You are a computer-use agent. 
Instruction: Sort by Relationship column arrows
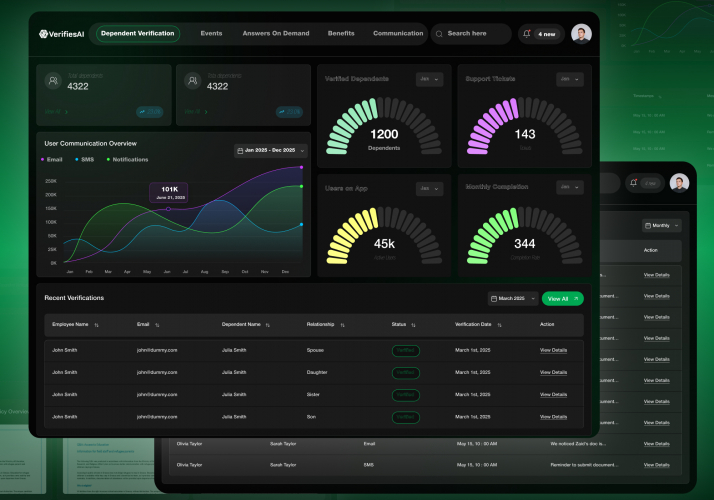[x=342, y=325]
